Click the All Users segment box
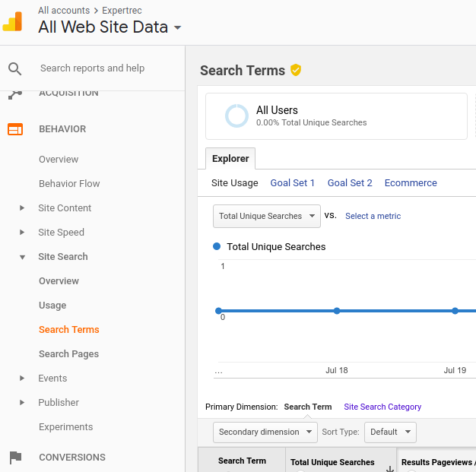The width and height of the screenshot is (476, 472). pyautogui.click(x=336, y=116)
